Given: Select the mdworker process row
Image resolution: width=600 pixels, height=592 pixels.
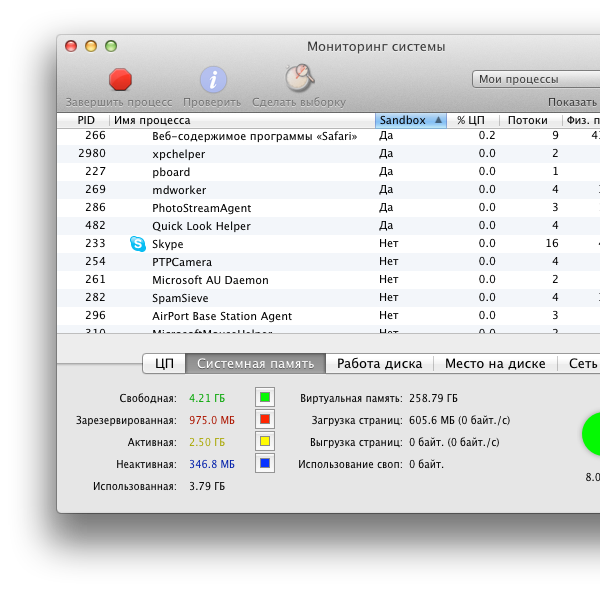Looking at the screenshot, I should point(328,189).
